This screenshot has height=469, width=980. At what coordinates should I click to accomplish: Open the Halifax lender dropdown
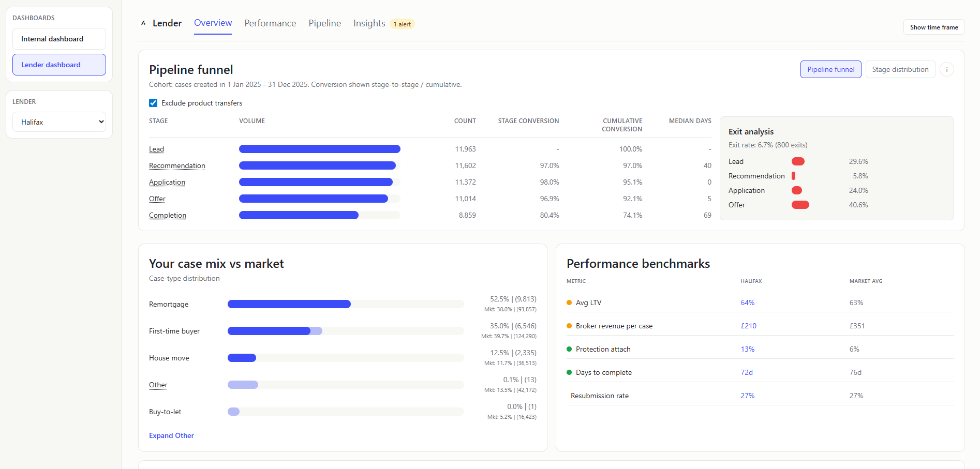point(59,122)
